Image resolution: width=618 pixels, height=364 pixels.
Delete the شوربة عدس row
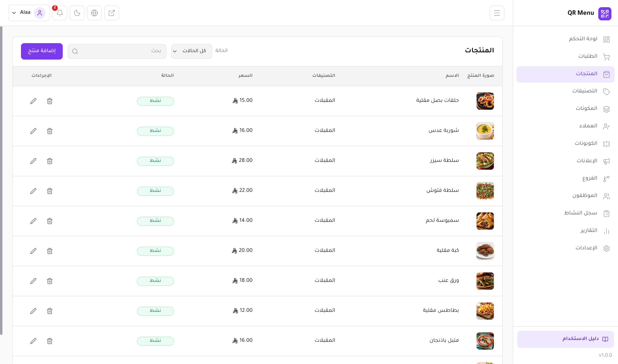click(50, 131)
